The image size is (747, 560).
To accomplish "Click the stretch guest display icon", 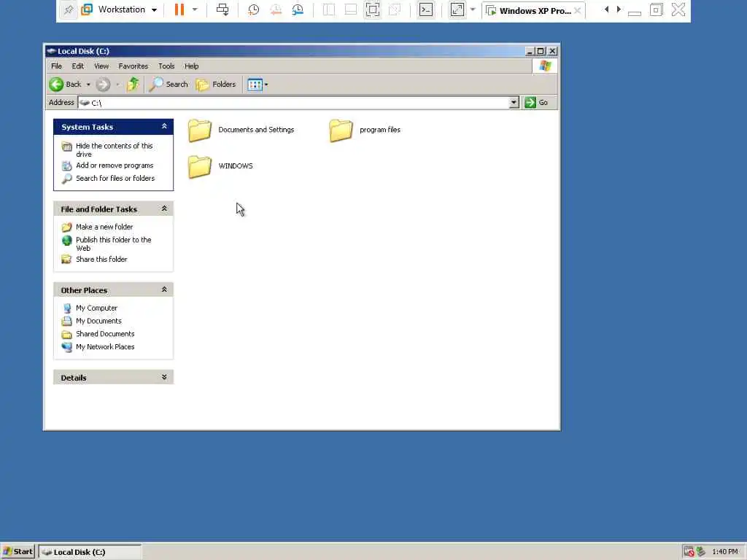I will click(457, 9).
